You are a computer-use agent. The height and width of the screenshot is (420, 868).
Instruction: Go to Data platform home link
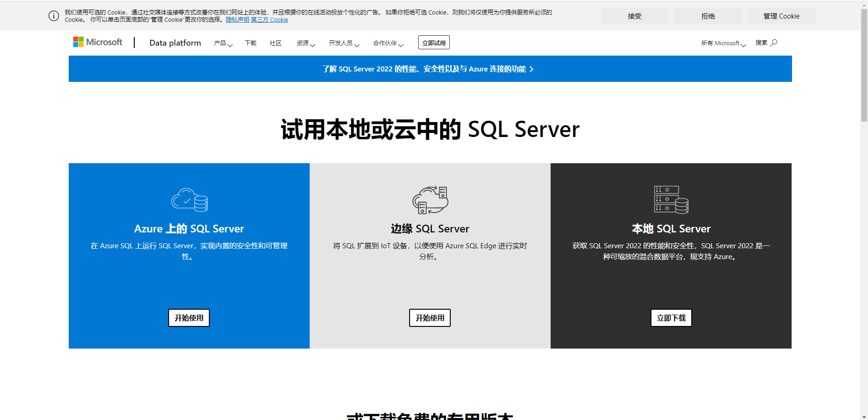pos(175,42)
